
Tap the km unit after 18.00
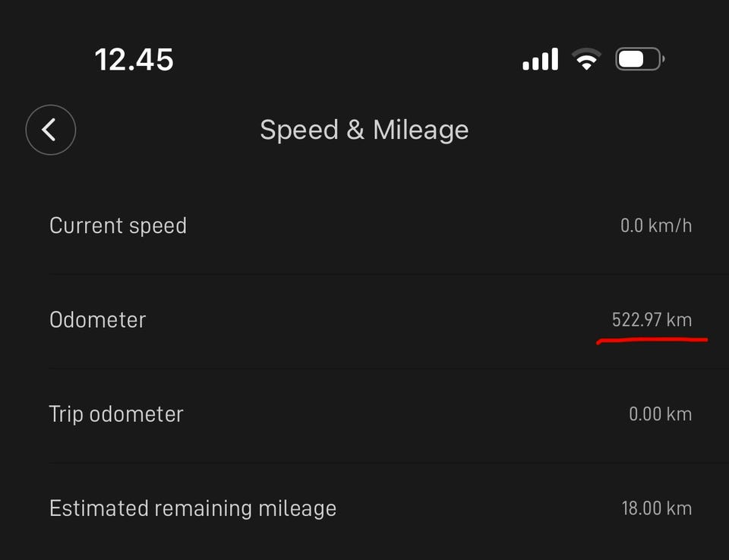[680, 508]
